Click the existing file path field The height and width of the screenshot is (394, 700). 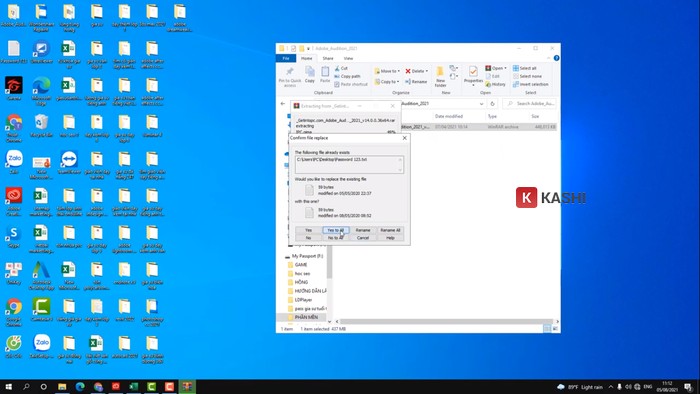click(x=349, y=164)
